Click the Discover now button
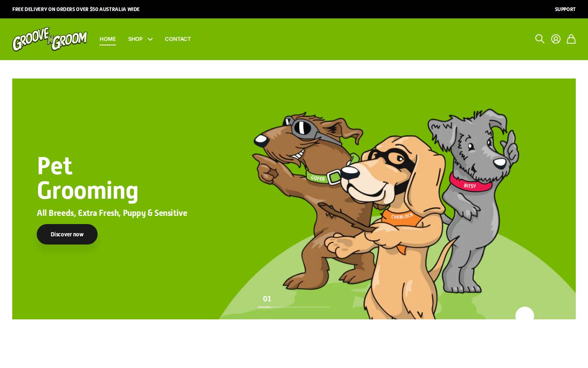The image size is (588, 368). [67, 234]
